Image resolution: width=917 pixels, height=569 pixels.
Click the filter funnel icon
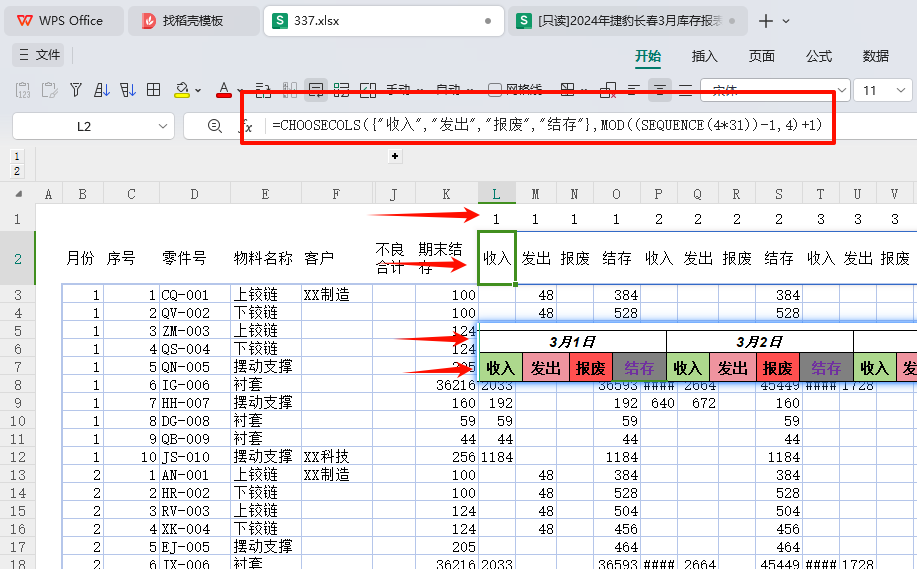click(x=75, y=90)
